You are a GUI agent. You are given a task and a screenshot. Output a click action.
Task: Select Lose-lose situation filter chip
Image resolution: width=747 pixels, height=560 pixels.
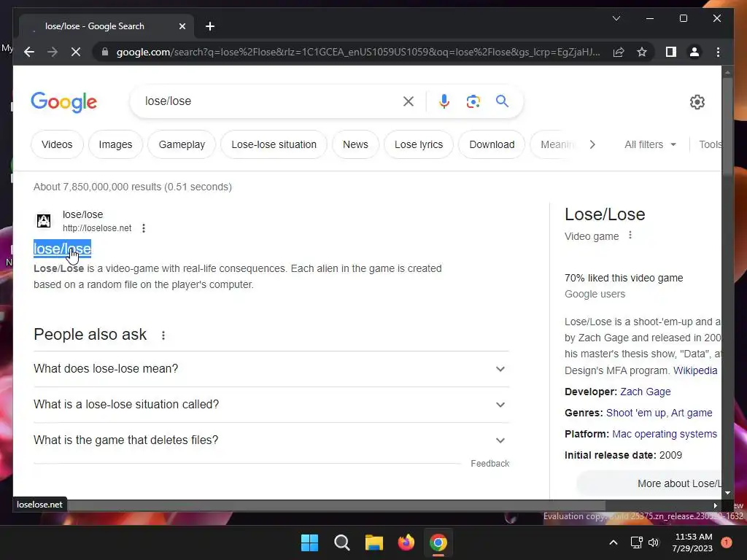click(274, 144)
